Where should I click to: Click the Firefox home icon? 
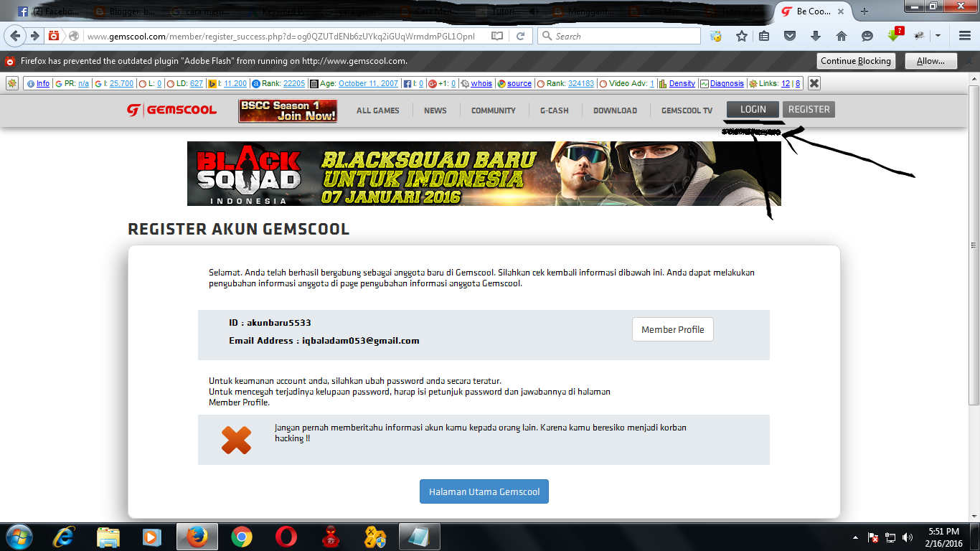pyautogui.click(x=842, y=36)
